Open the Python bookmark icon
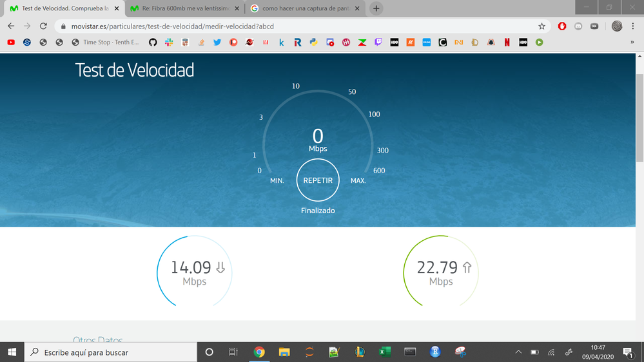 (x=314, y=43)
